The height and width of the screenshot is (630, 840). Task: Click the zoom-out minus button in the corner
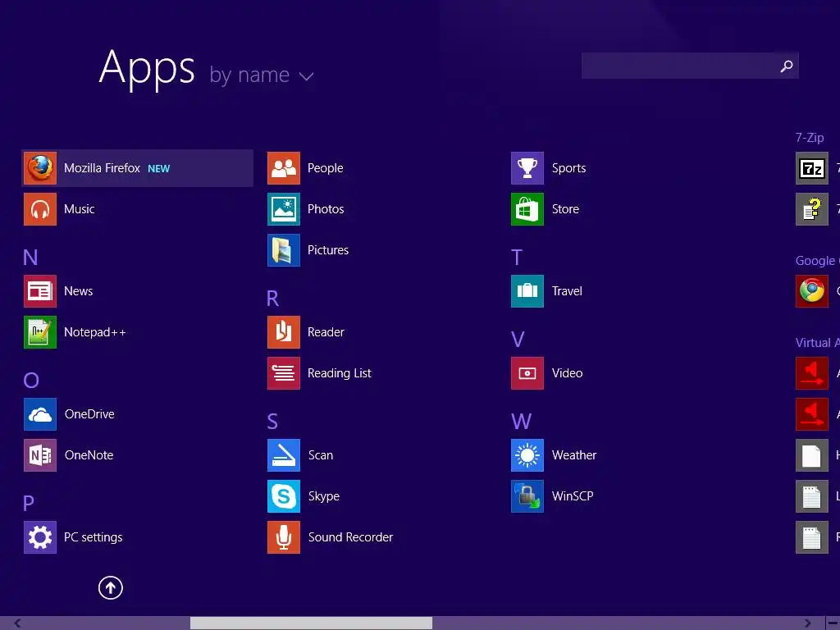click(x=833, y=623)
